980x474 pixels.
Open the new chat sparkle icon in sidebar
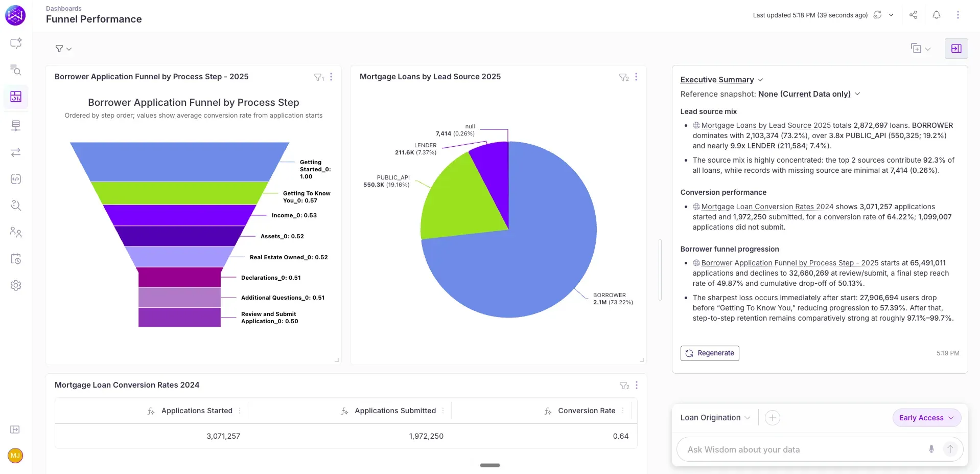(16, 43)
